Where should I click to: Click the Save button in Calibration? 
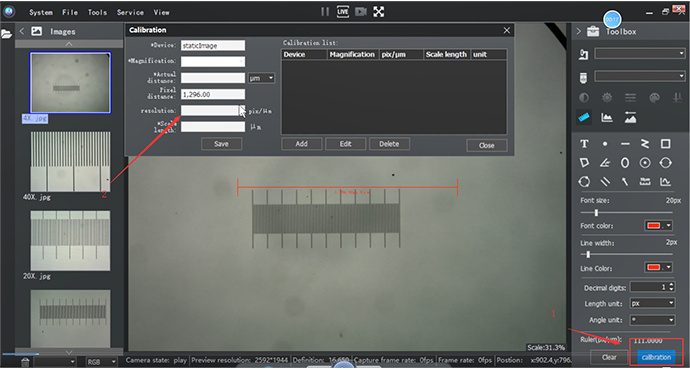tap(221, 144)
